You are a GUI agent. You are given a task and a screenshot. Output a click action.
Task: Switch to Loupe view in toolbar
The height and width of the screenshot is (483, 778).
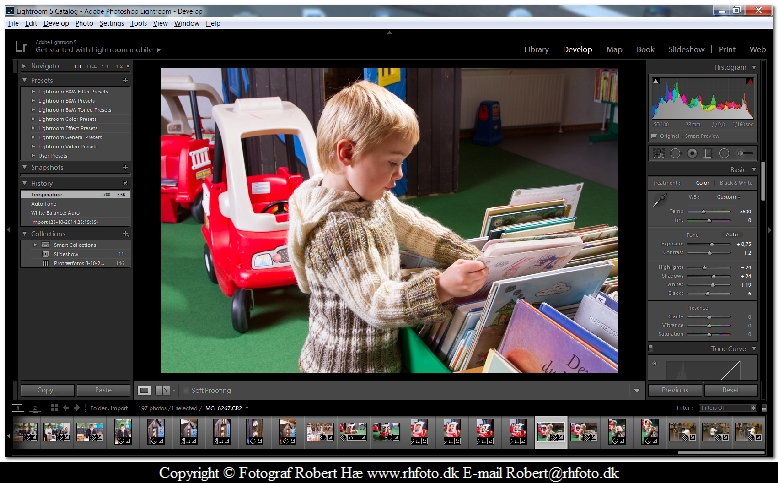[x=144, y=390]
